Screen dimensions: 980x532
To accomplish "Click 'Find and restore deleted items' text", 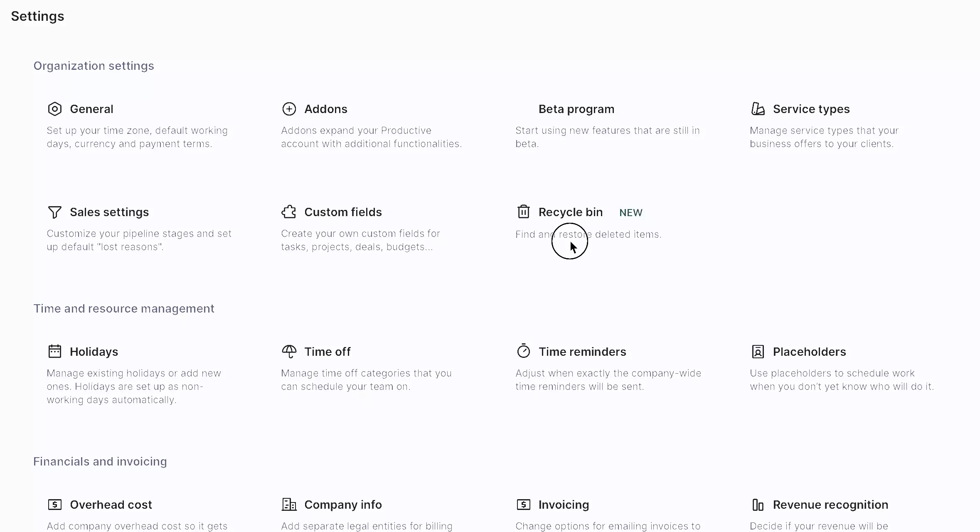I will coord(588,234).
